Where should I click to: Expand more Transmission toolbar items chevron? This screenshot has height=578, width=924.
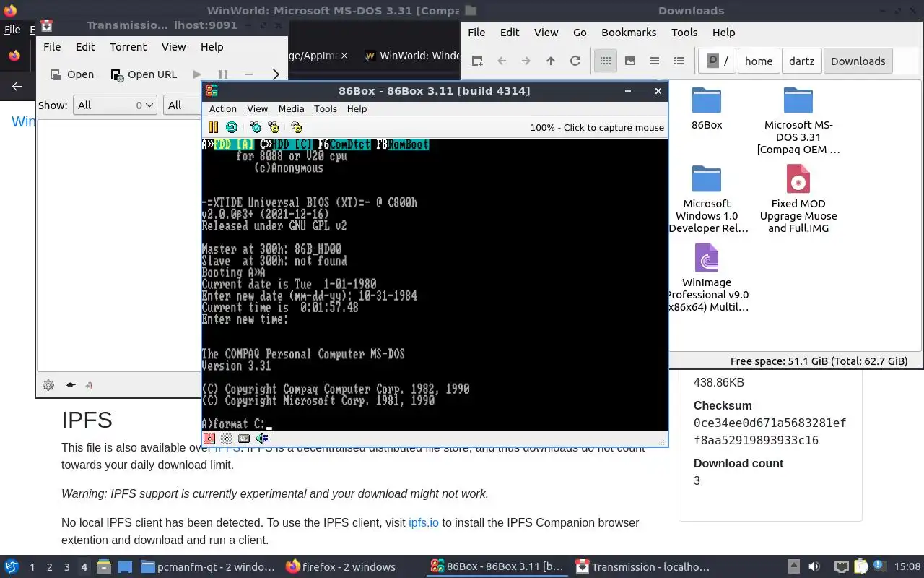pos(275,74)
